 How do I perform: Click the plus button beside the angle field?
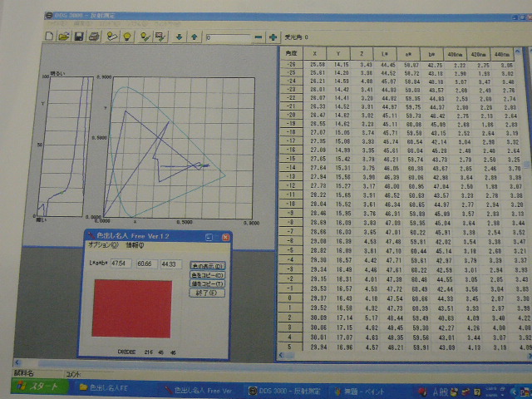pos(273,37)
